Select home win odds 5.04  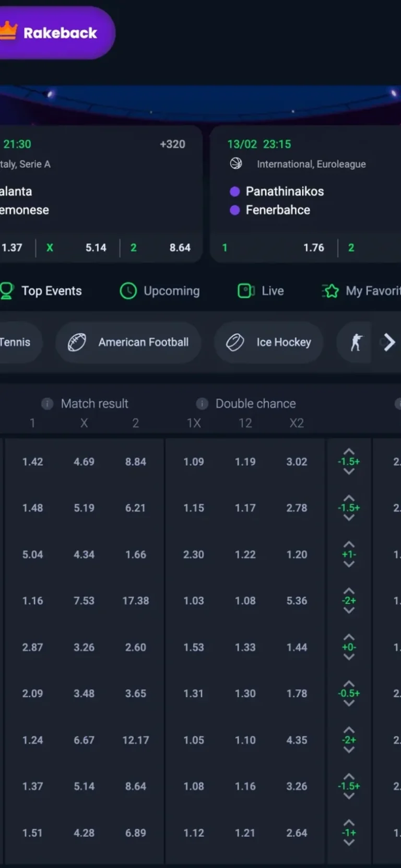click(x=32, y=555)
